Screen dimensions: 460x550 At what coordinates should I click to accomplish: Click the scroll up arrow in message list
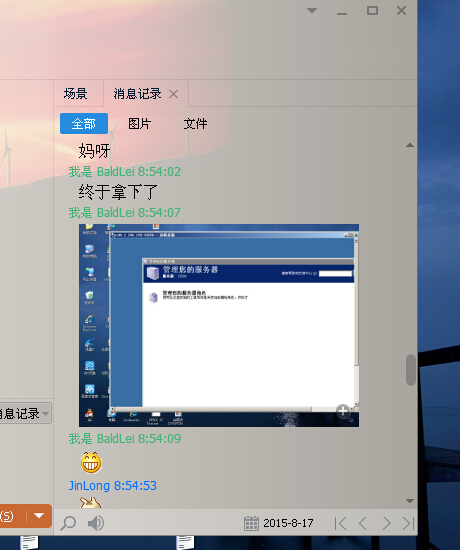pyautogui.click(x=410, y=145)
